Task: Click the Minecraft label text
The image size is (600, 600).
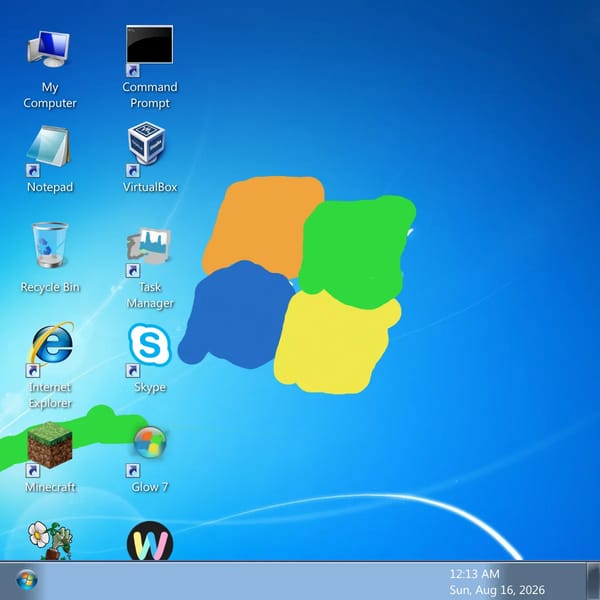Action: coord(50,487)
